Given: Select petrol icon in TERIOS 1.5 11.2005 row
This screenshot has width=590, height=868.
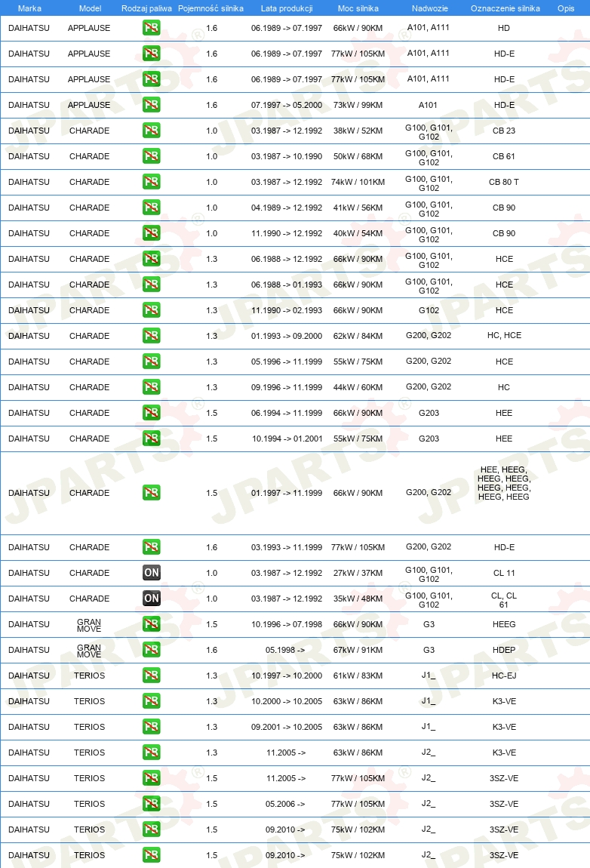Looking at the screenshot, I should pos(151,777).
